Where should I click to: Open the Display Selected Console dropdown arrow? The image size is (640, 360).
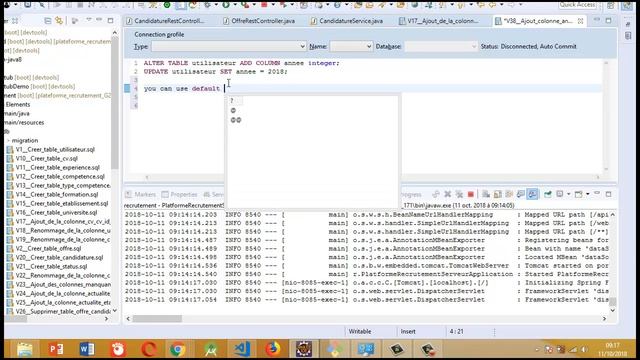[568, 194]
